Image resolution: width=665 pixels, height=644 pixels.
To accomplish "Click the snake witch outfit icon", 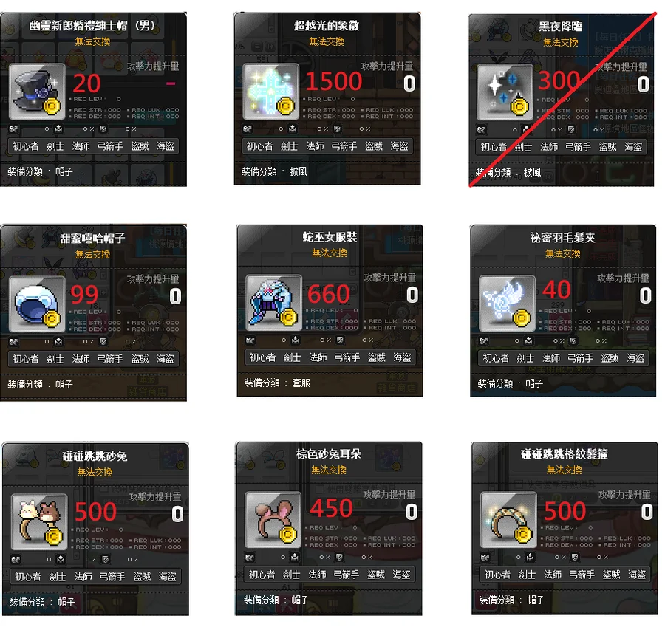I will tap(274, 303).
